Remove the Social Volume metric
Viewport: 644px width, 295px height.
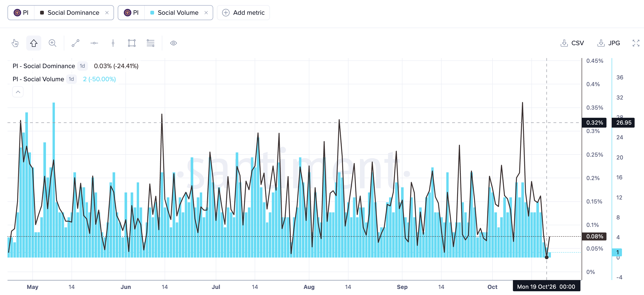pos(206,13)
